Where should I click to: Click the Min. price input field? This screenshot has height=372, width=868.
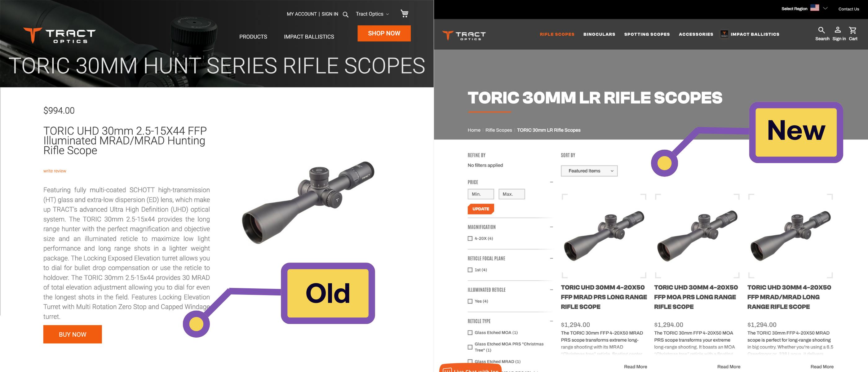point(481,194)
